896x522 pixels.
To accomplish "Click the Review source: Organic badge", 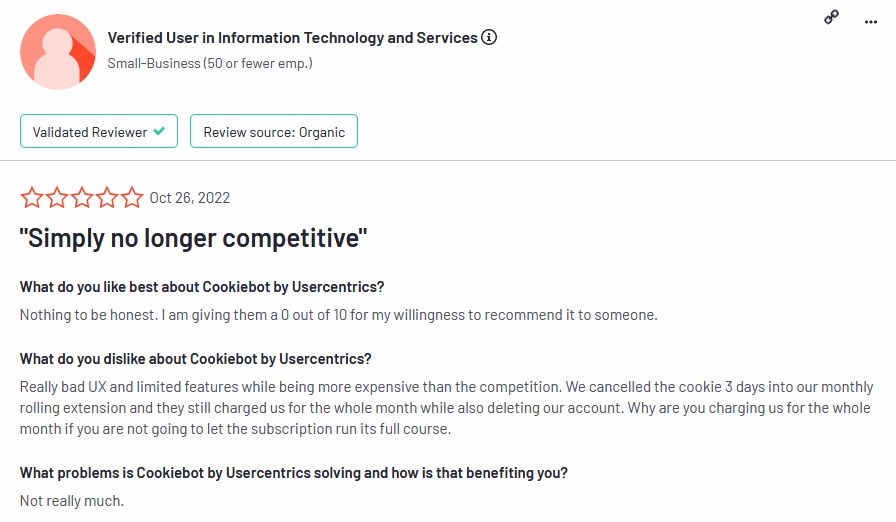I will tap(274, 132).
